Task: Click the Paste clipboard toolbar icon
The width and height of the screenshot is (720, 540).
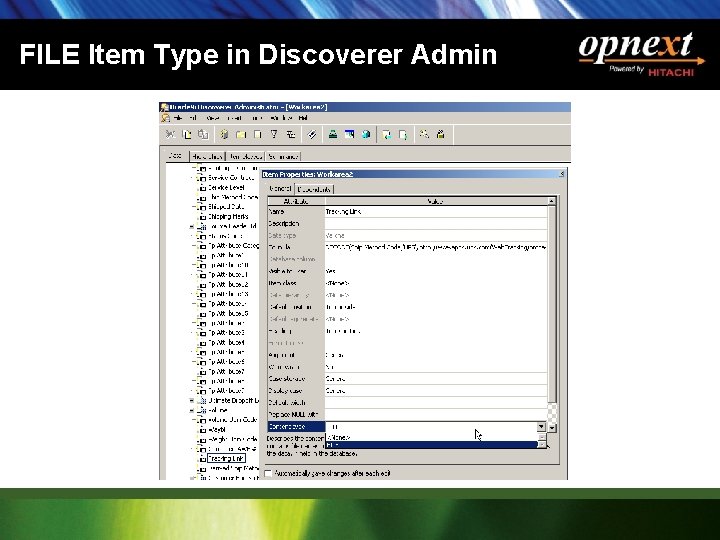Action: (202, 134)
